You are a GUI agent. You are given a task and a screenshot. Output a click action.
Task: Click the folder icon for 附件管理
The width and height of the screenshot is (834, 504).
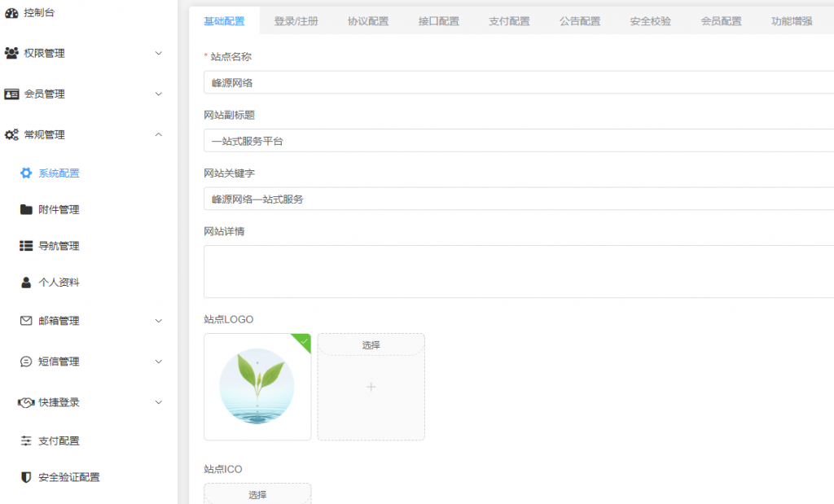[x=26, y=209]
